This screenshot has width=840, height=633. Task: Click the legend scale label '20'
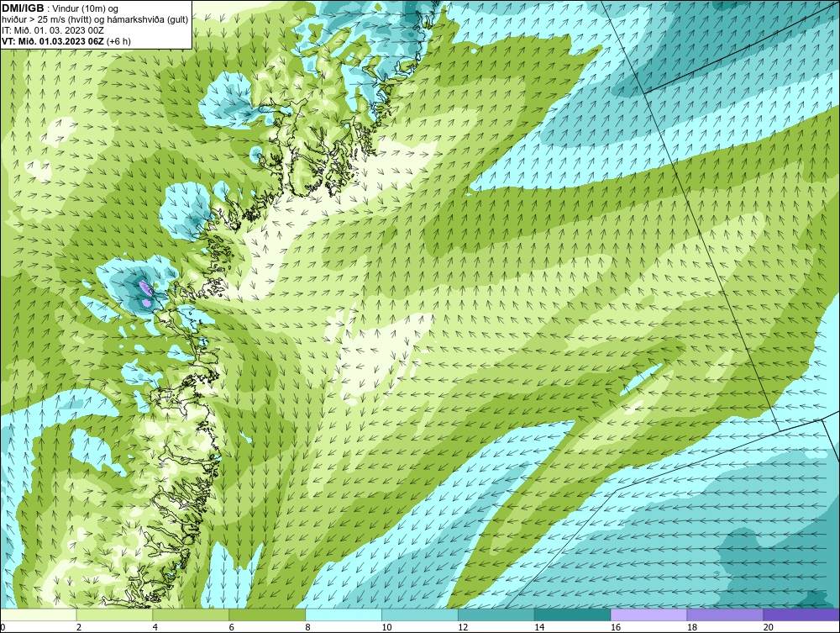click(769, 627)
